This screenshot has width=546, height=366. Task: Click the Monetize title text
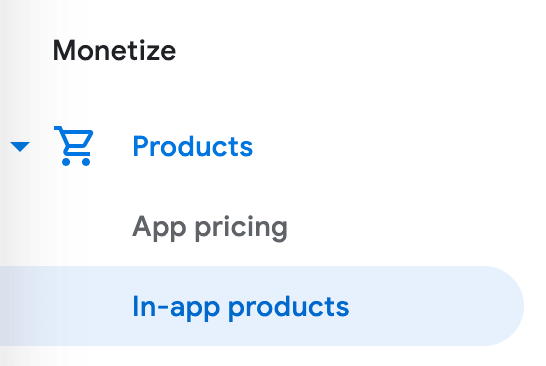(x=114, y=50)
